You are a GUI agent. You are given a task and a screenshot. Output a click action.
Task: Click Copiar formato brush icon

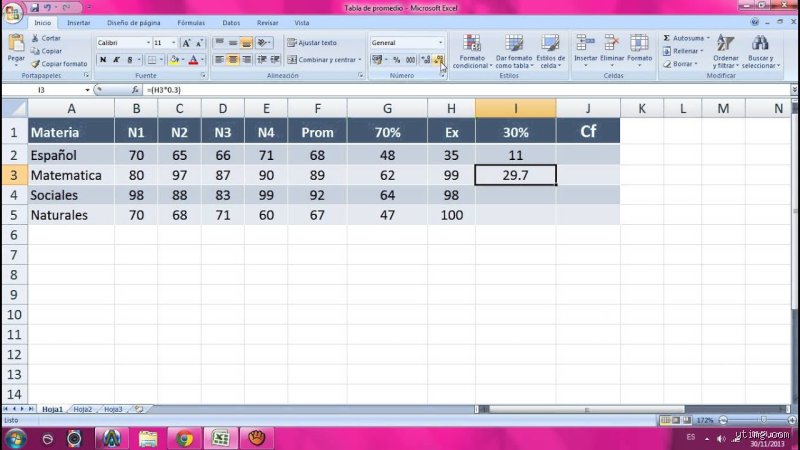(x=35, y=64)
